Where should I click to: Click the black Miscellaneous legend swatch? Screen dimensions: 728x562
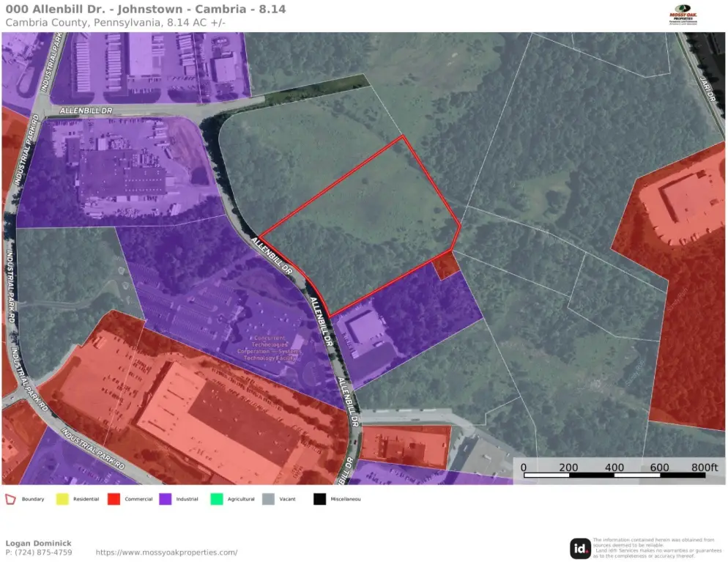pyautogui.click(x=319, y=500)
